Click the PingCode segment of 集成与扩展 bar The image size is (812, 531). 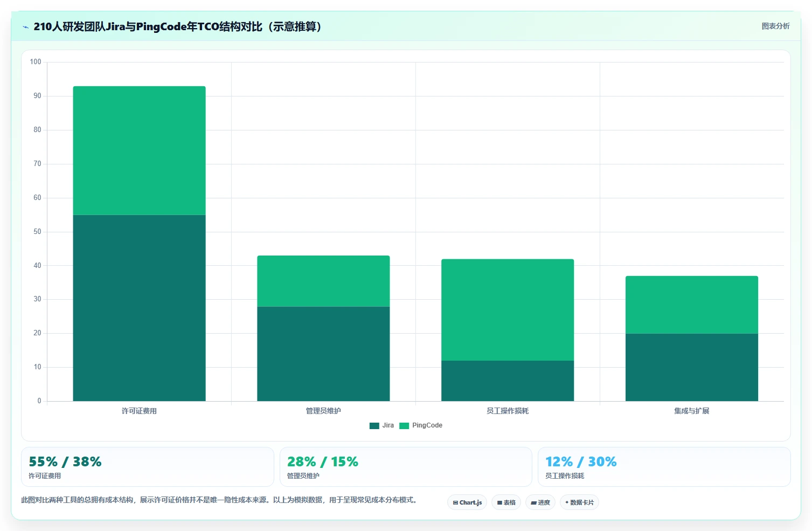click(692, 305)
